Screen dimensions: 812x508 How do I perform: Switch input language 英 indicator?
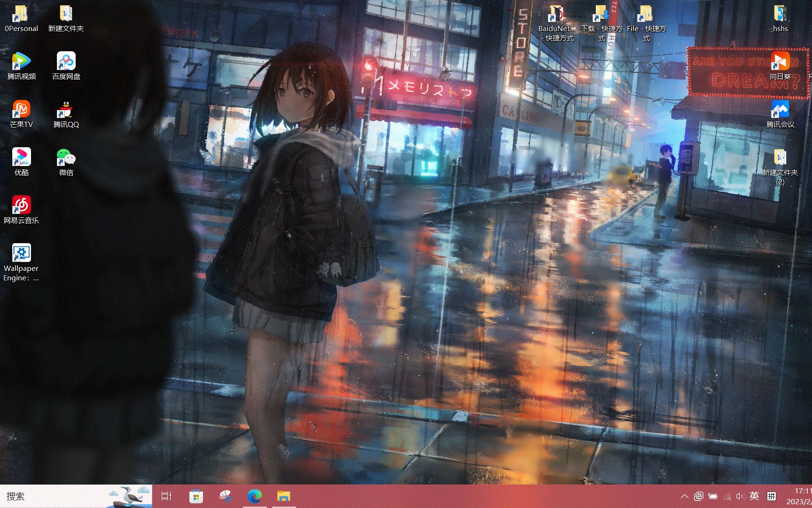(754, 496)
